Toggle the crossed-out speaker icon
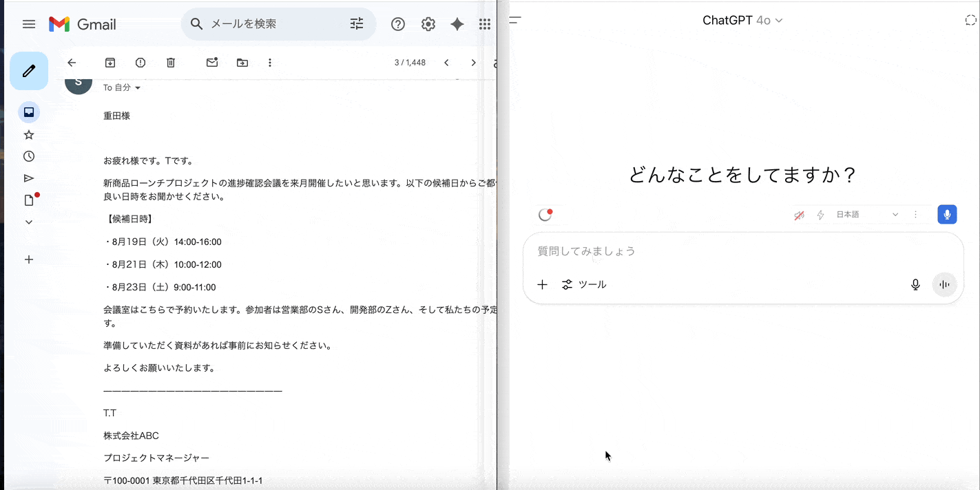The width and height of the screenshot is (980, 490). (798, 214)
